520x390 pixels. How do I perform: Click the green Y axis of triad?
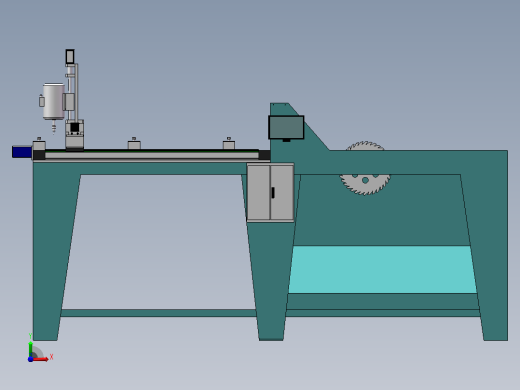[x=31, y=349]
